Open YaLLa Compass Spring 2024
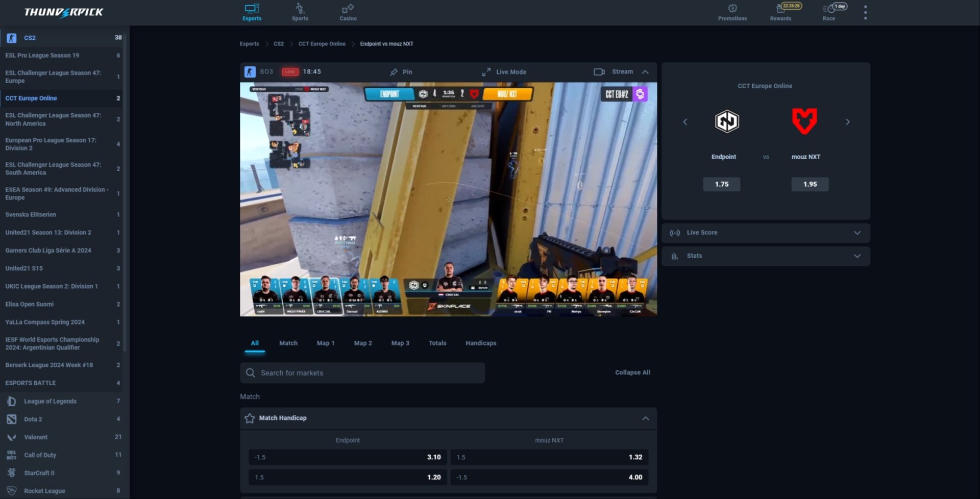 61,322
